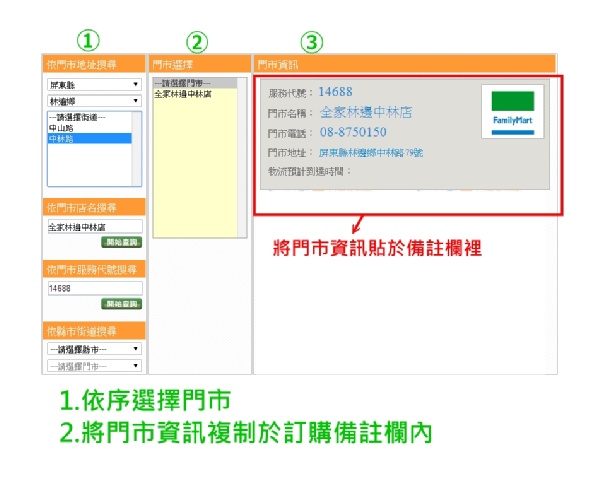600x502 pixels.
Task: Click 開始查詢 button under service code search
Action: (x=122, y=304)
